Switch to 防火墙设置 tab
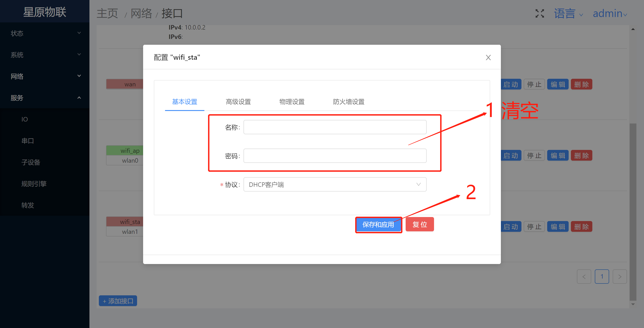 pos(349,102)
